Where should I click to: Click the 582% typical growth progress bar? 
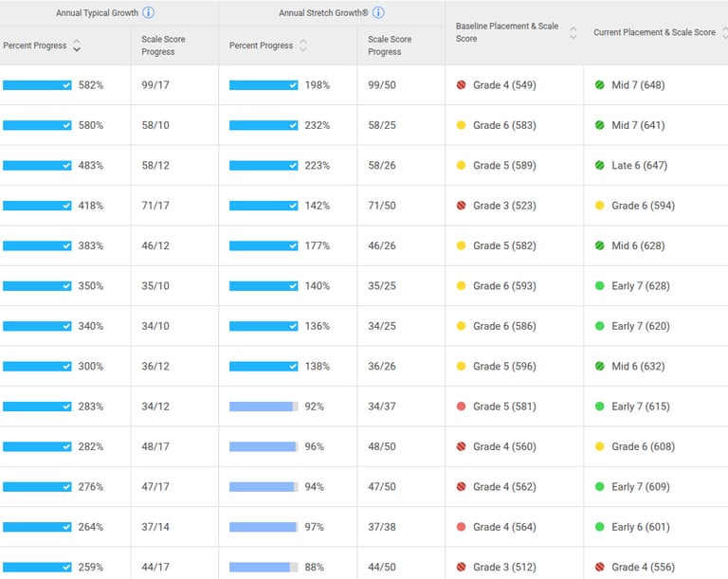click(37, 85)
